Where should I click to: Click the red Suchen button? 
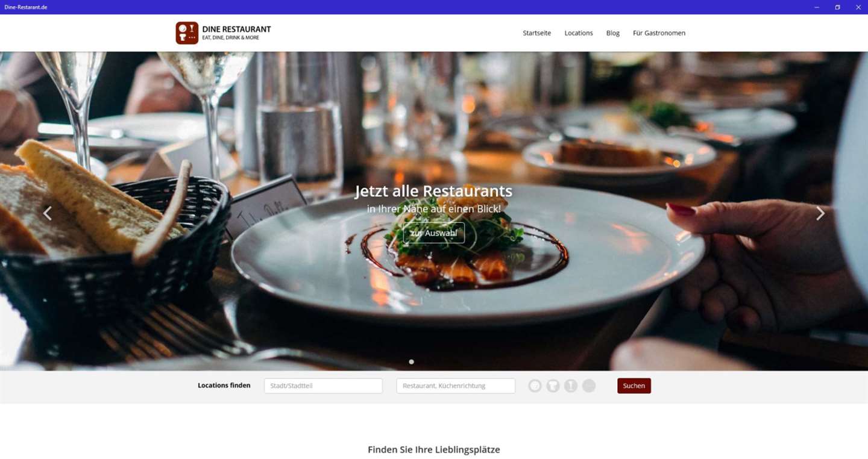pyautogui.click(x=634, y=386)
